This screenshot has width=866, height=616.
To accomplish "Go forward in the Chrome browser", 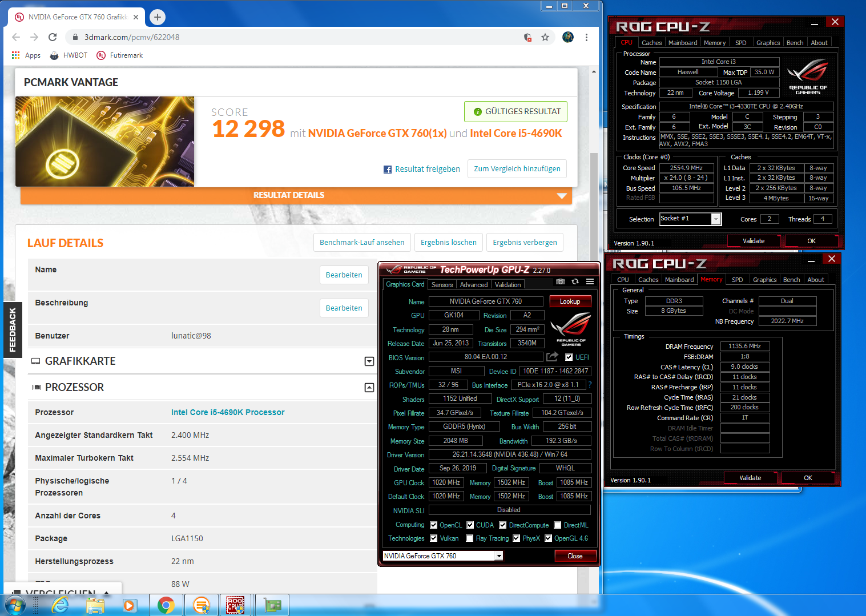I will pos(34,37).
